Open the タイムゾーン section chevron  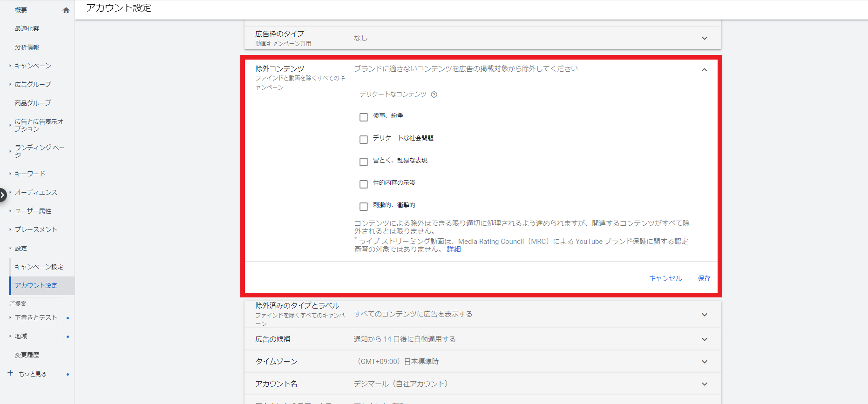705,362
